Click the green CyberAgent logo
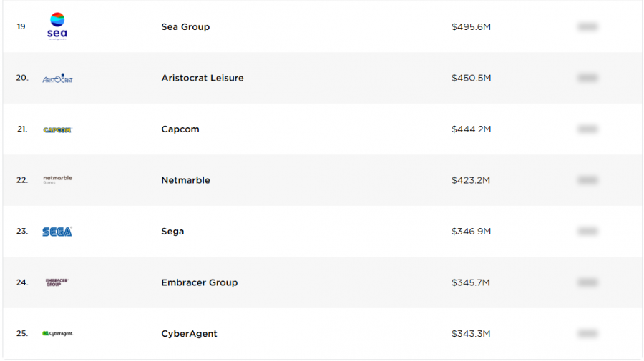 57,334
